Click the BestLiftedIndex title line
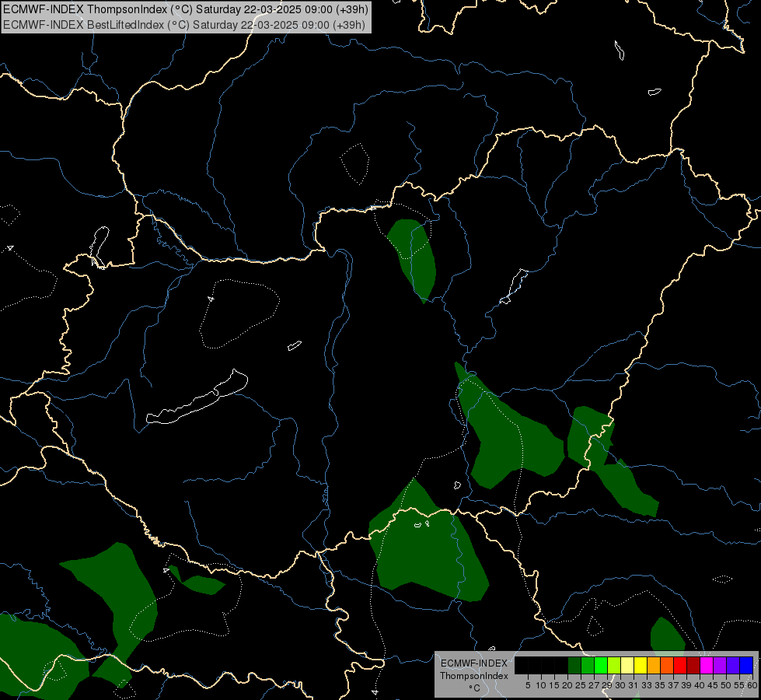 [x=184, y=24]
